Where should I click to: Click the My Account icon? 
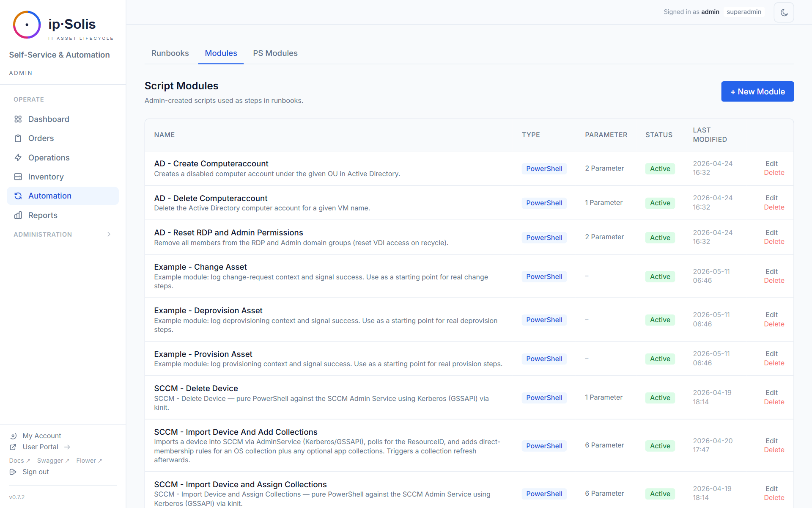pos(13,436)
